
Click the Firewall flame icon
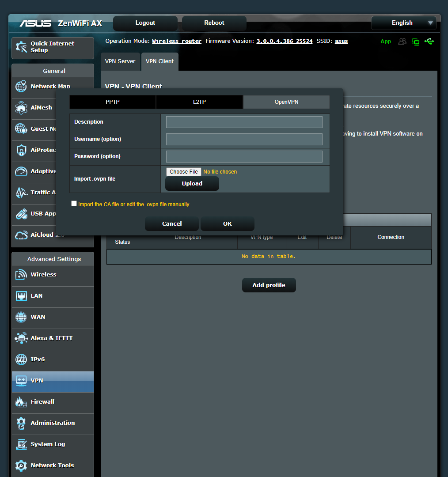(x=21, y=402)
